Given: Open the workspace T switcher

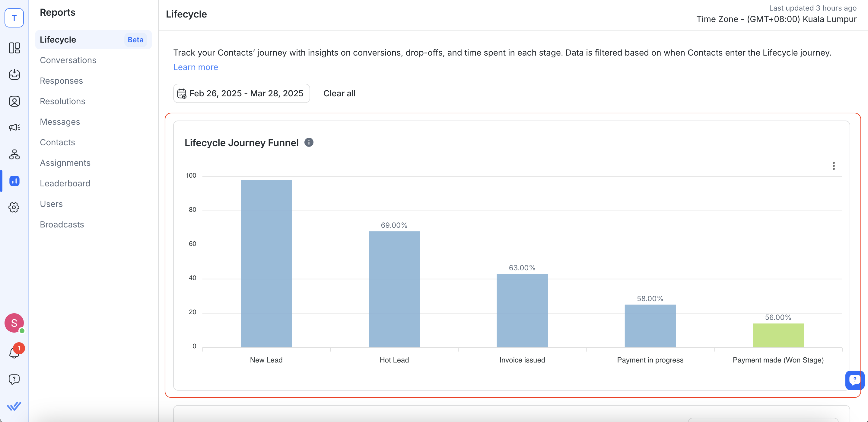Looking at the screenshot, I should coord(14,18).
